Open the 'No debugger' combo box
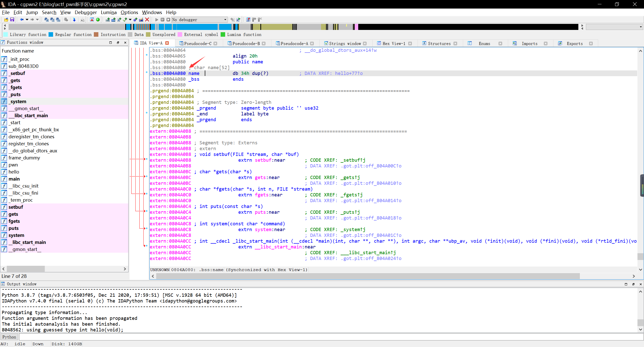The height and width of the screenshot is (347, 644). pyautogui.click(x=199, y=20)
